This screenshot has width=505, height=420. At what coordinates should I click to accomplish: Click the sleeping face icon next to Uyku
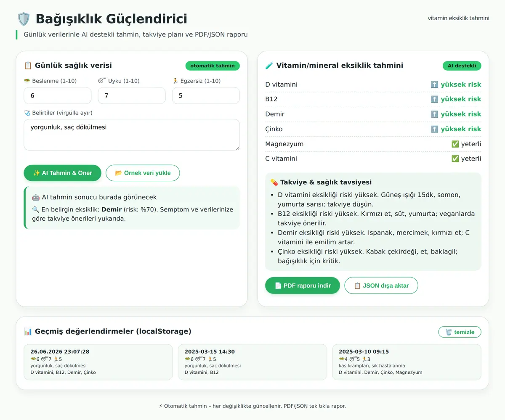(102, 81)
